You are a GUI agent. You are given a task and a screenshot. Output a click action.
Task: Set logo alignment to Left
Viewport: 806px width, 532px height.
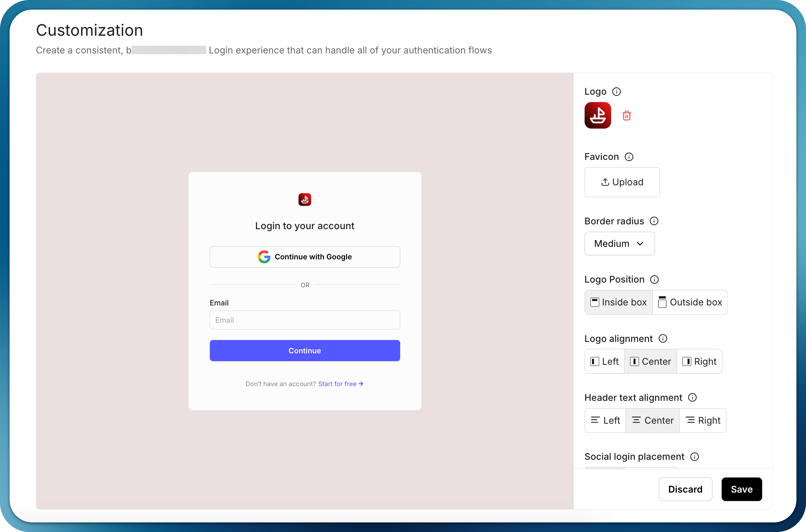(604, 361)
